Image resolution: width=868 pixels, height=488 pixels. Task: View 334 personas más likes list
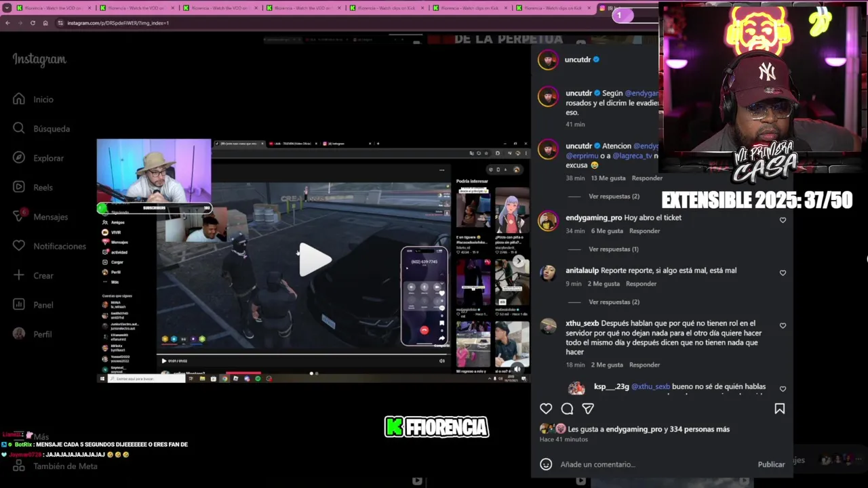click(x=700, y=430)
